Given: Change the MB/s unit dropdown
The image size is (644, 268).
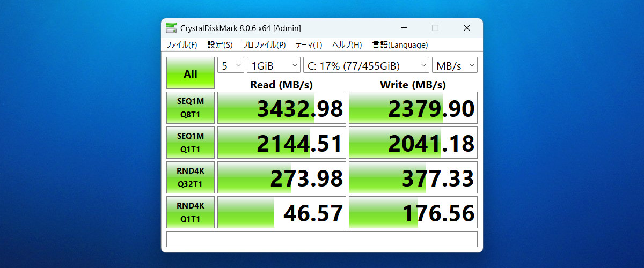Looking at the screenshot, I should 455,65.
